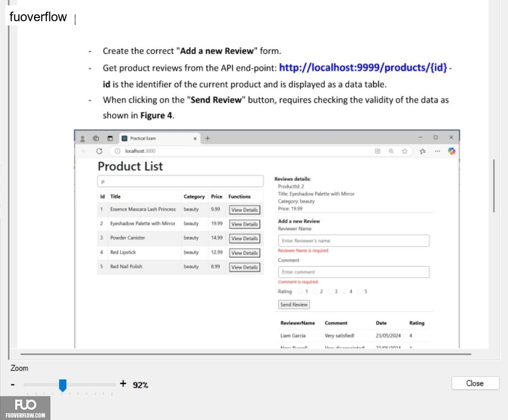Click the ReviewerName column header
Screen dimensions: 508x420
point(297,323)
